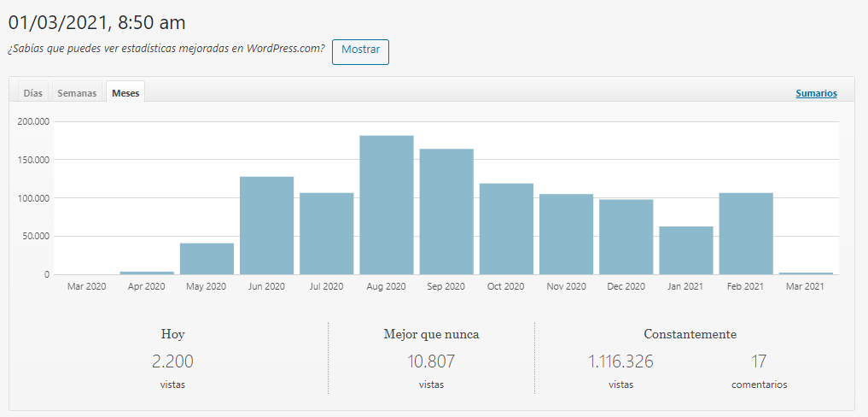The width and height of the screenshot is (868, 417).
Task: Click the 10.807 Mejor que nunca value
Action: pos(431,361)
